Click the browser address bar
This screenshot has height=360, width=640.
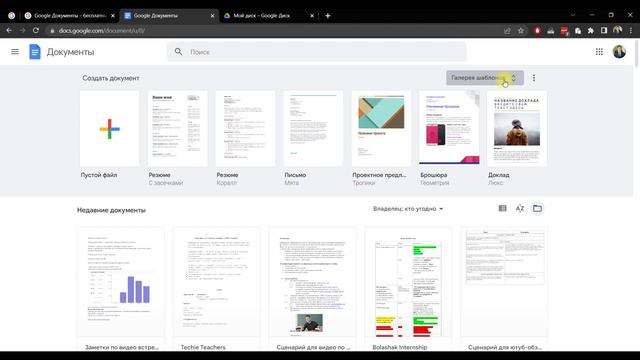point(273,31)
